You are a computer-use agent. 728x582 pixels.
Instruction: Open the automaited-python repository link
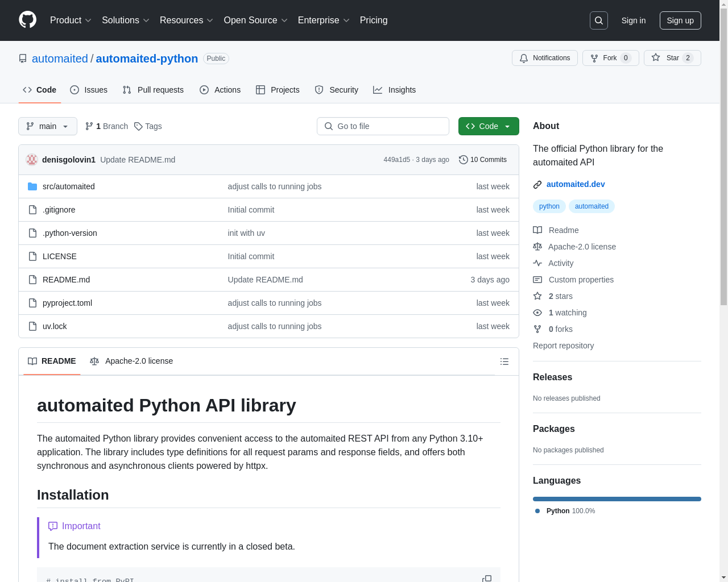(147, 59)
